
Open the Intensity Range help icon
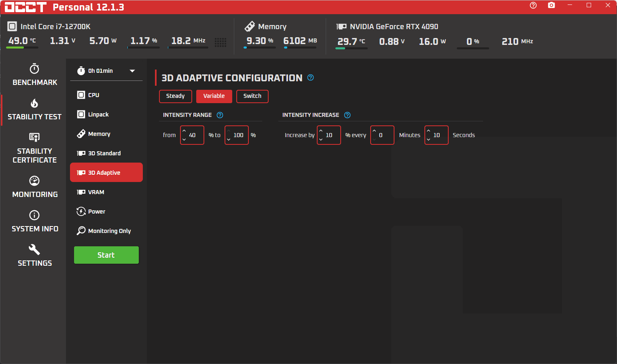click(x=220, y=115)
